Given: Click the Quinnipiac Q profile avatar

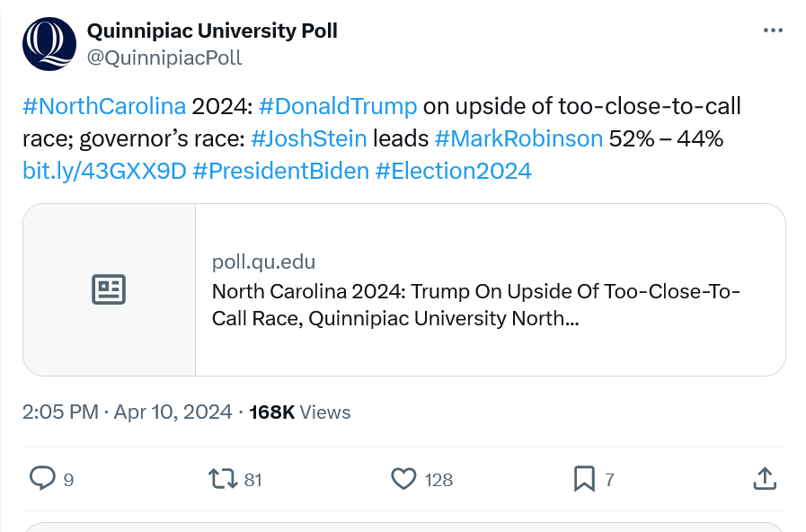Looking at the screenshot, I should [49, 44].
